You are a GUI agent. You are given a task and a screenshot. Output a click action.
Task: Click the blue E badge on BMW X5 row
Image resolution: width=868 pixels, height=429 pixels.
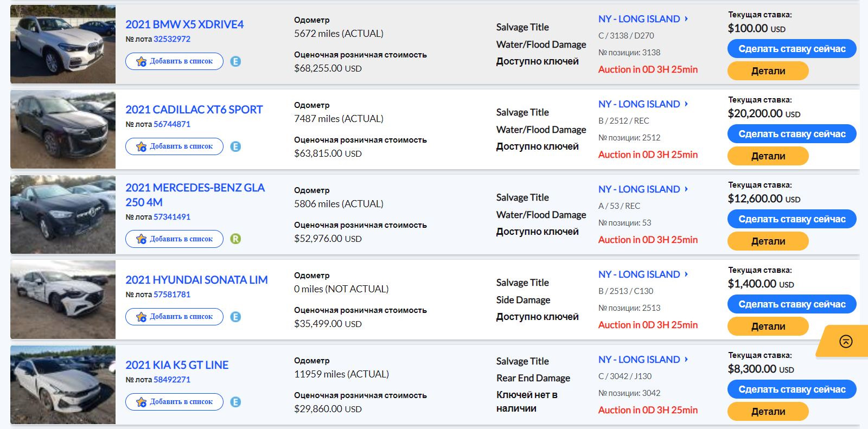[x=235, y=61]
